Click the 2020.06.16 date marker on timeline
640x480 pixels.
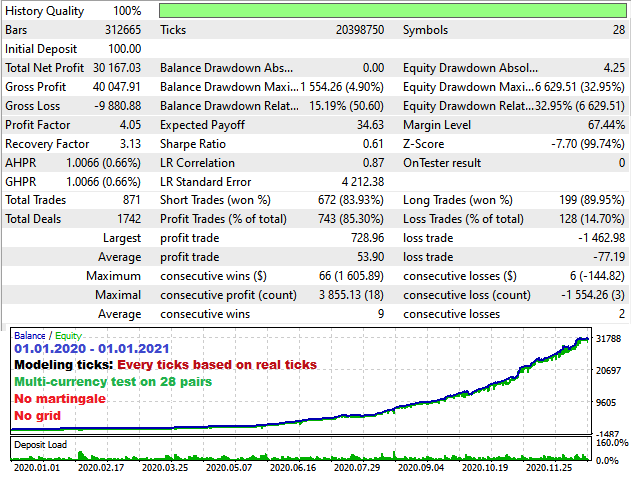(x=293, y=467)
